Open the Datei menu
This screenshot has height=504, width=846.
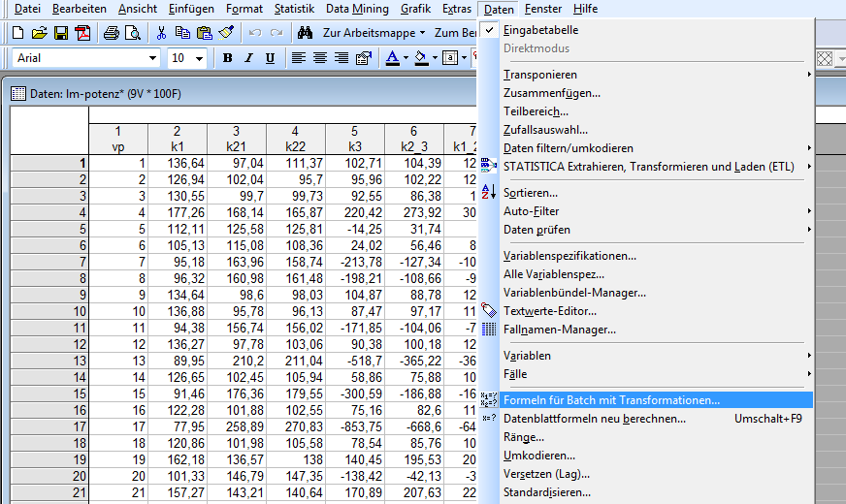[27, 9]
